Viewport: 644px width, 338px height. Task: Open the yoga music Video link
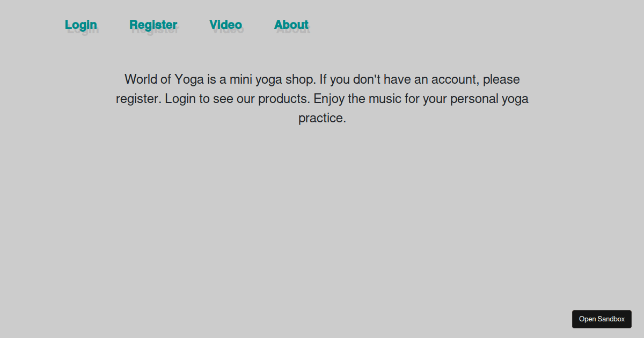(225, 24)
